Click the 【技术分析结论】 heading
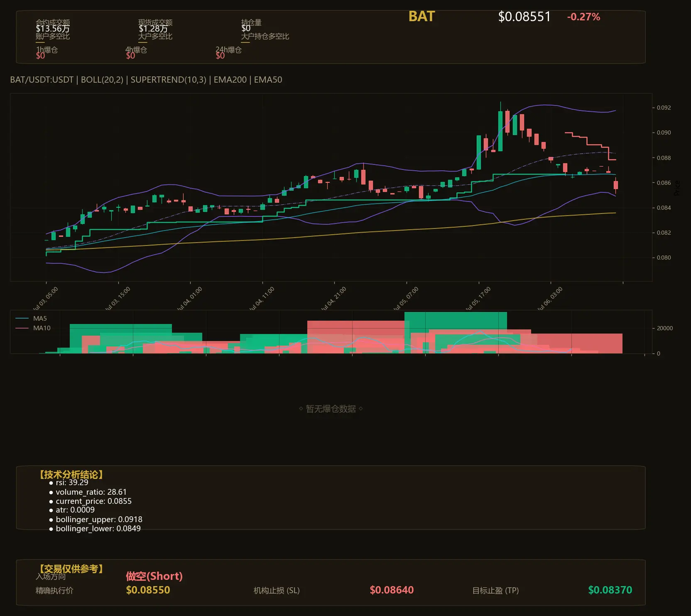691x616 pixels. [71, 474]
